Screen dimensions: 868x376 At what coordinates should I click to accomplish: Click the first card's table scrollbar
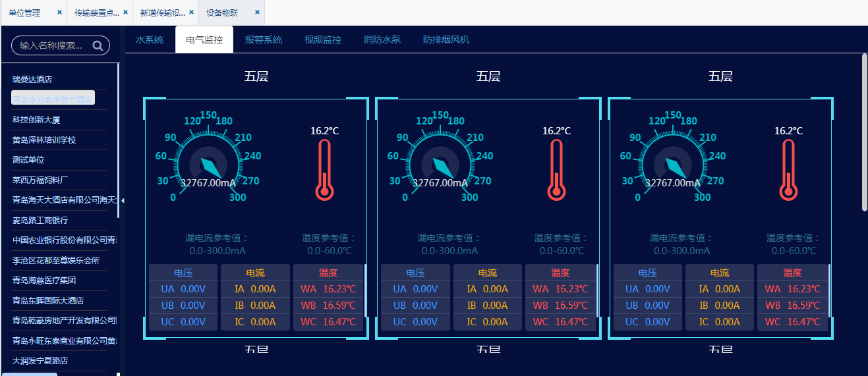(365, 290)
